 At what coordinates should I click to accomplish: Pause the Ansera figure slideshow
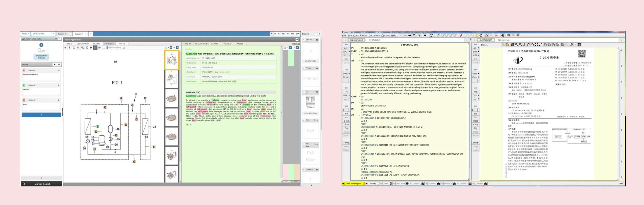click(95, 48)
